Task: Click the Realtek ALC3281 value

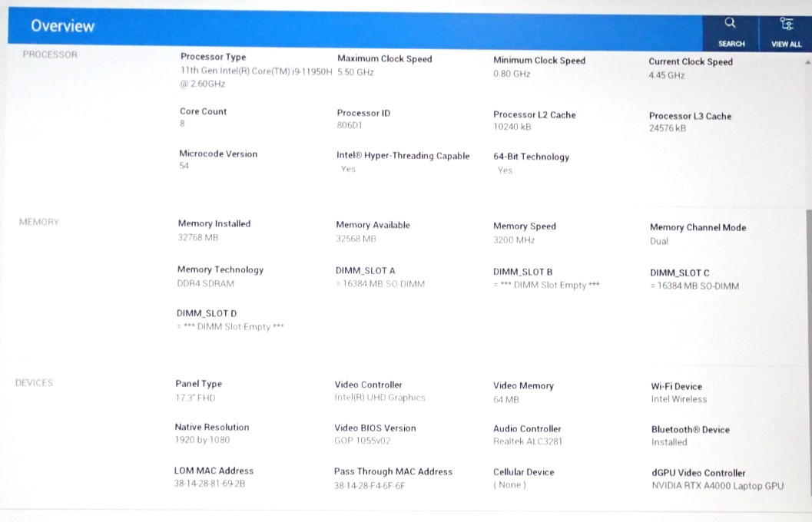Action: coord(527,442)
